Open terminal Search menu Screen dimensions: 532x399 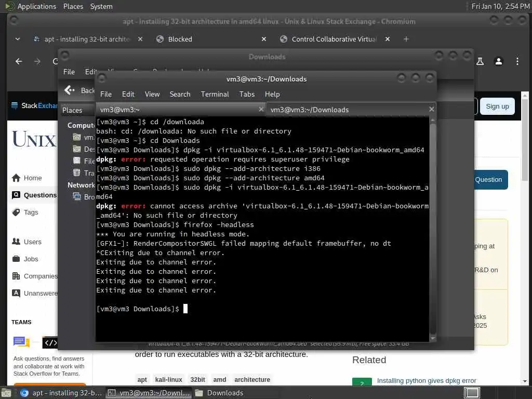point(180,95)
